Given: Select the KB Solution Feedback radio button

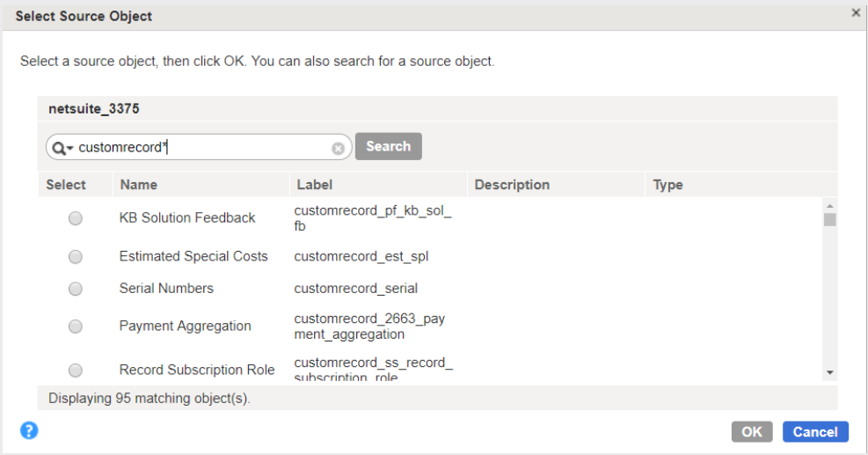Looking at the screenshot, I should click(x=76, y=218).
